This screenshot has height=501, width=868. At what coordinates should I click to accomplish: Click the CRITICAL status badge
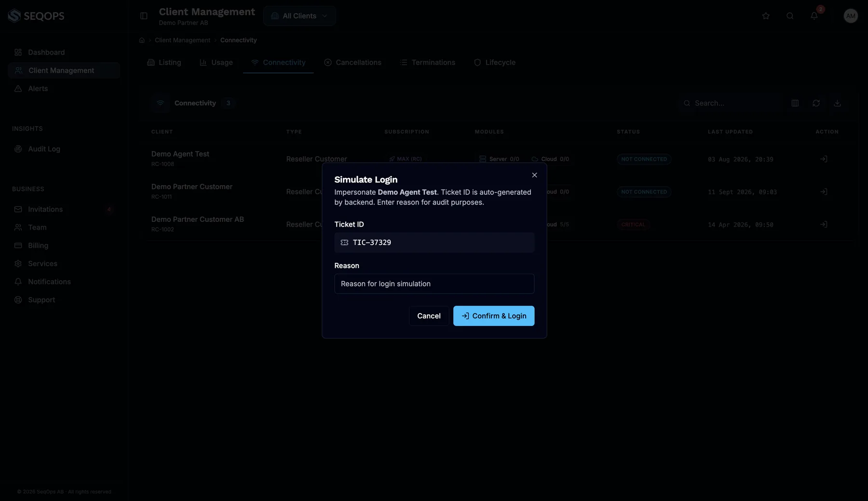[633, 225]
